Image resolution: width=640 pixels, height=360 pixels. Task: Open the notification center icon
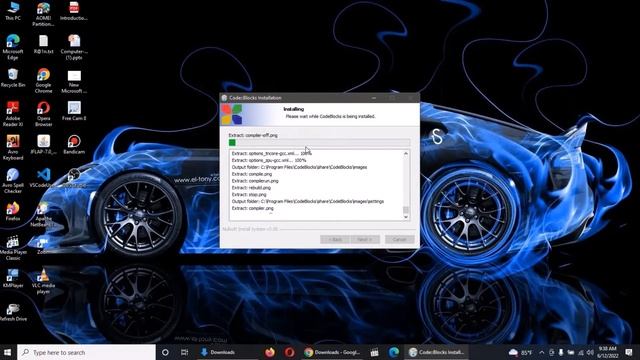(x=629, y=352)
